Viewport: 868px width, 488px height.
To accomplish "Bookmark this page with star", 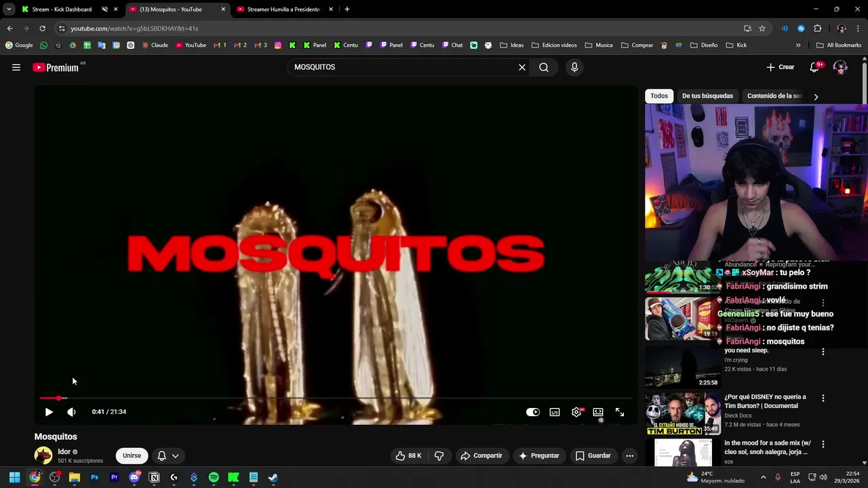I will click(762, 28).
